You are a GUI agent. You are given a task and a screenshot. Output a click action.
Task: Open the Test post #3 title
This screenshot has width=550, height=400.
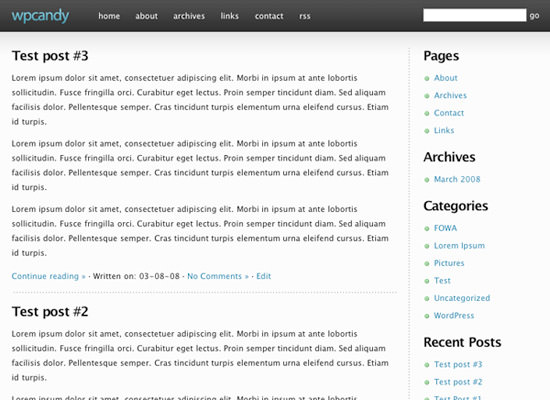click(50, 56)
